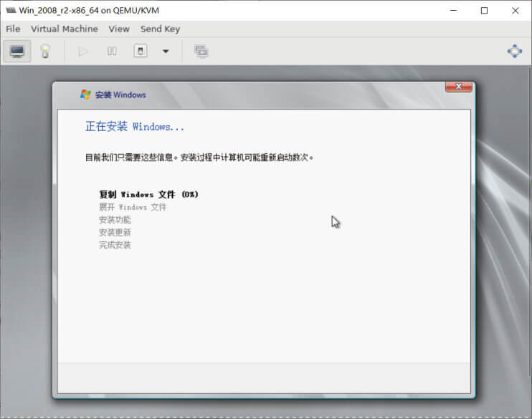Select the 展开 Windows 文件 step text
532x419 pixels.
(x=133, y=207)
